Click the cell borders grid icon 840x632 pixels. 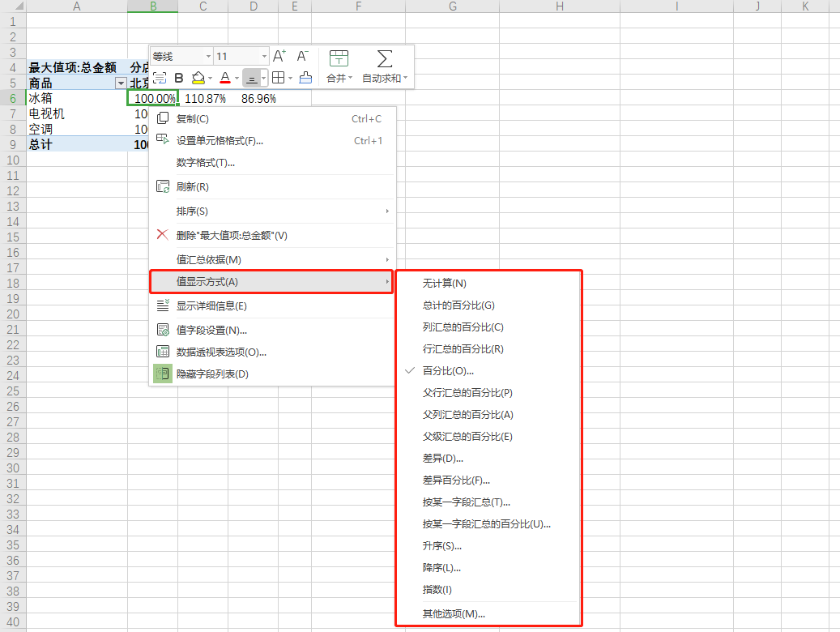pyautogui.click(x=278, y=78)
